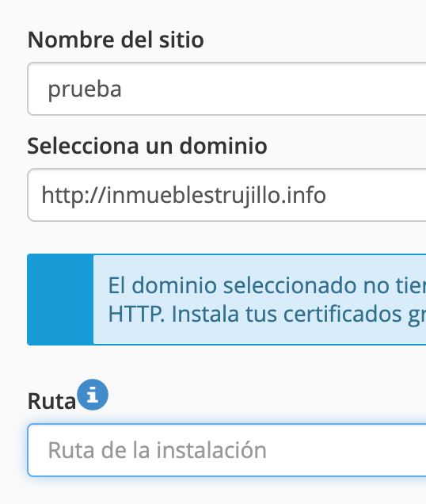The image size is (426, 504).
Task: Click the http://inmueblestrujillo.info domain value
Action: pyautogui.click(x=184, y=195)
